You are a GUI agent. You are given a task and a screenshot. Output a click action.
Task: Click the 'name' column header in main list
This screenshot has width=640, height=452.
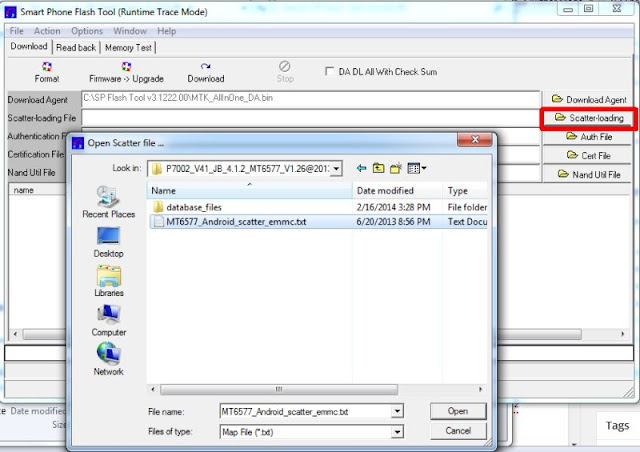point(24,190)
